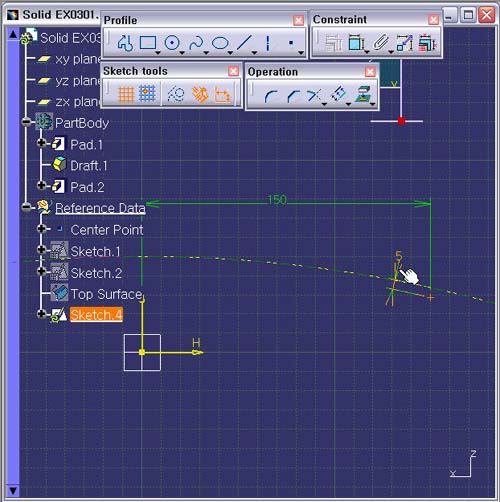
Task: Toggle the Grid display in Sketch tools
Action: [x=126, y=94]
